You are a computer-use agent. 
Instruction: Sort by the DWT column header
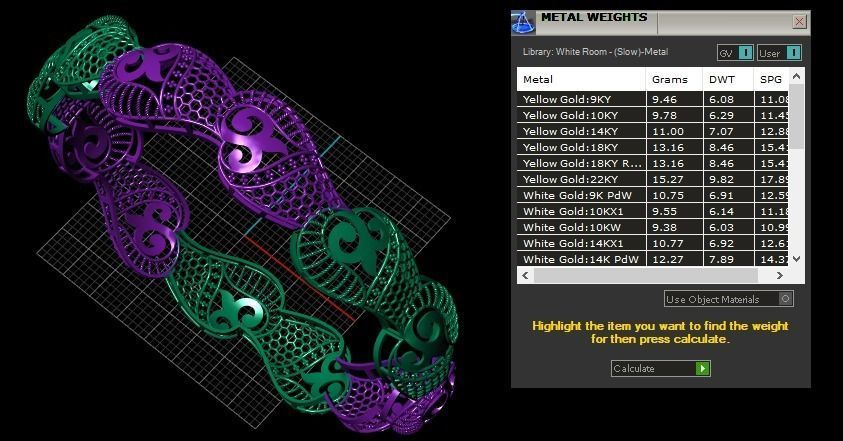[x=728, y=80]
